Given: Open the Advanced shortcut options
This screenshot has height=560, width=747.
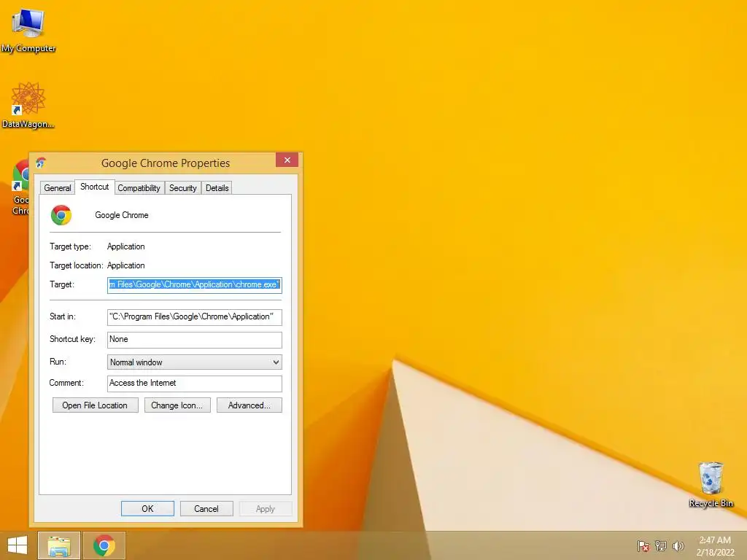Looking at the screenshot, I should pyautogui.click(x=249, y=405).
